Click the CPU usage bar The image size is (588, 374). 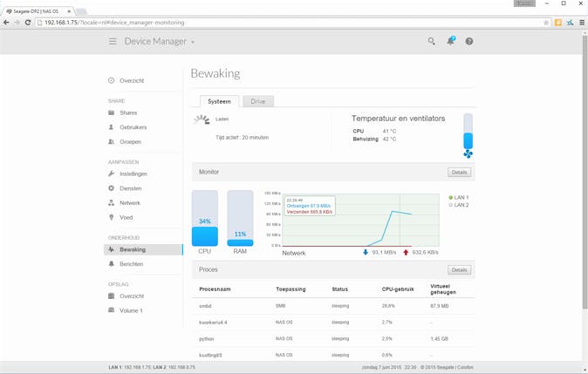point(205,218)
